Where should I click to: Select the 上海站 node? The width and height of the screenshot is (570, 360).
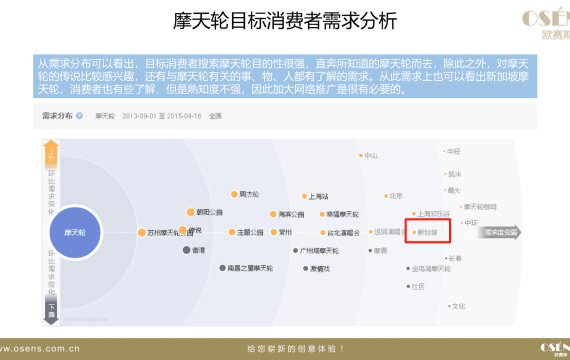click(x=315, y=196)
